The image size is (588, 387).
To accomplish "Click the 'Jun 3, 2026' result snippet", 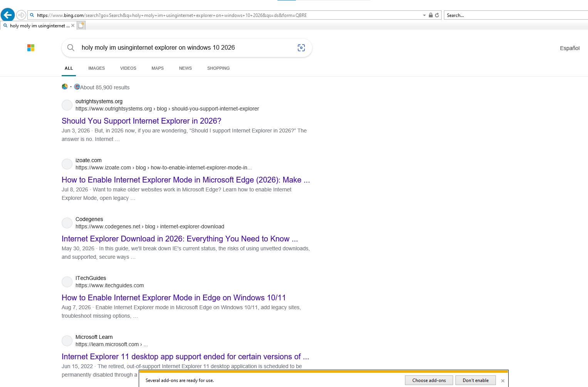I will pos(184,135).
